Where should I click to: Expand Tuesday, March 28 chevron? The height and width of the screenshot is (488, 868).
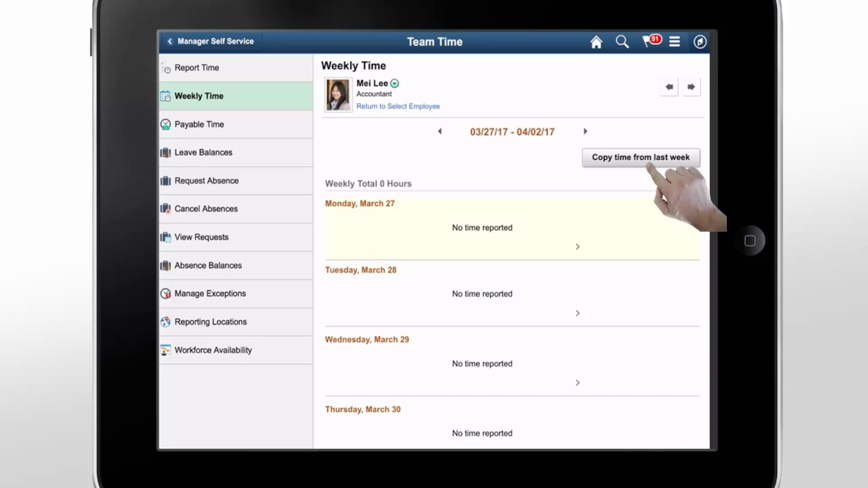[x=578, y=313]
